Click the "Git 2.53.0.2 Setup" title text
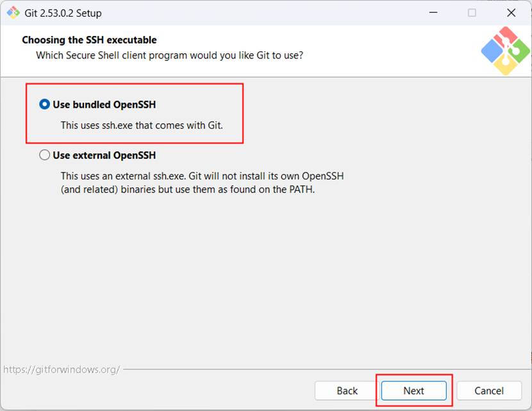This screenshot has width=532, height=411. [x=63, y=13]
